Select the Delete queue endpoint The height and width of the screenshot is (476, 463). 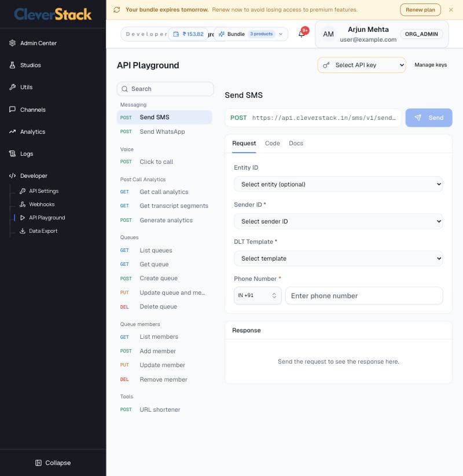(x=164, y=306)
